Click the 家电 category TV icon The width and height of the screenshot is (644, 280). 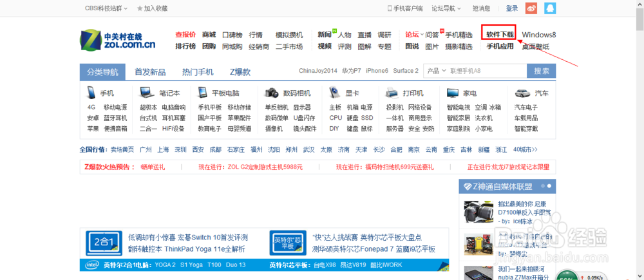pos(453,93)
